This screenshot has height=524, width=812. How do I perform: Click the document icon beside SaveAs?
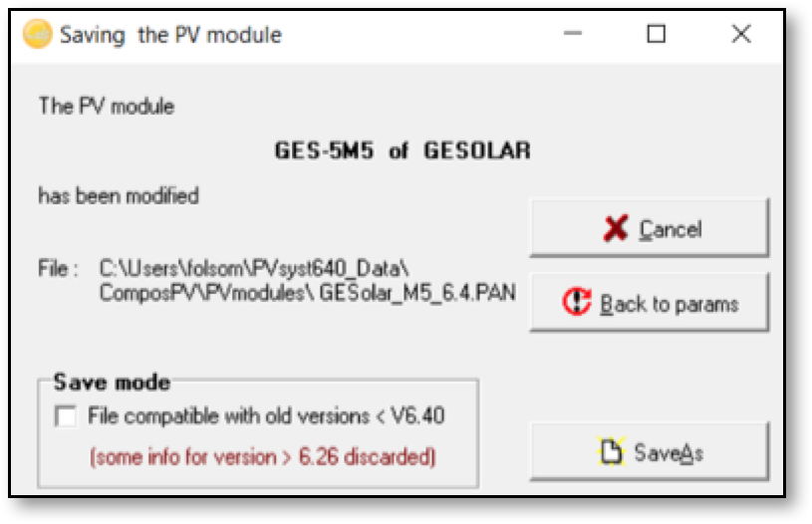[612, 451]
